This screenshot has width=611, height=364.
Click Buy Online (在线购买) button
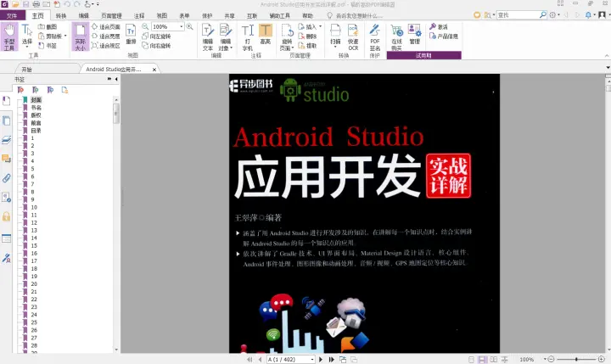(396, 36)
